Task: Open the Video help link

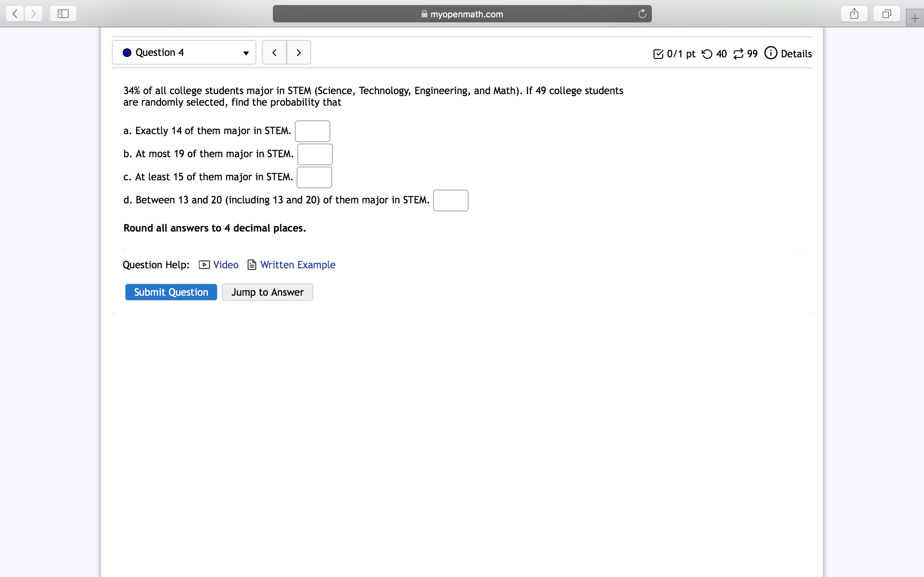Action: (x=225, y=265)
